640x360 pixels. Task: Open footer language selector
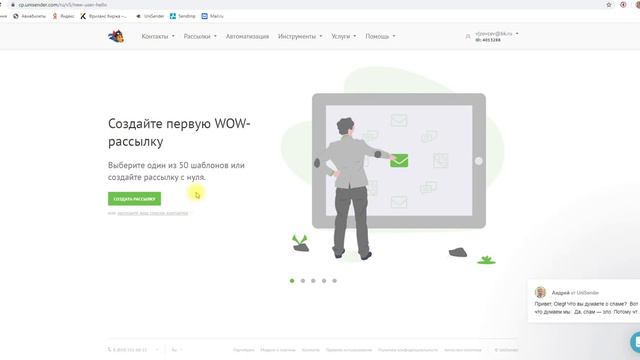pyautogui.click(x=177, y=350)
